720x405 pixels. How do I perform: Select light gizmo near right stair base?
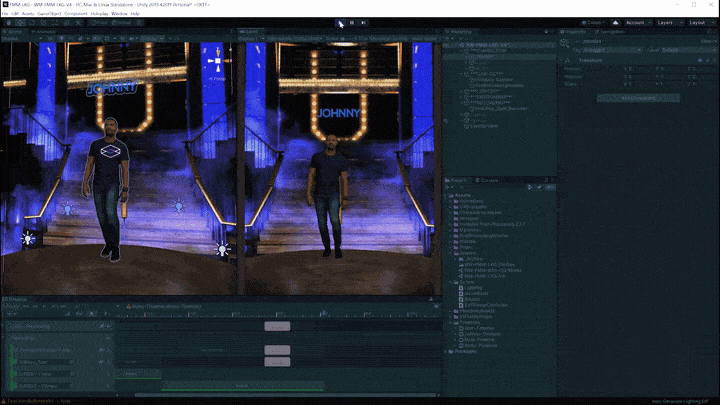click(x=222, y=249)
